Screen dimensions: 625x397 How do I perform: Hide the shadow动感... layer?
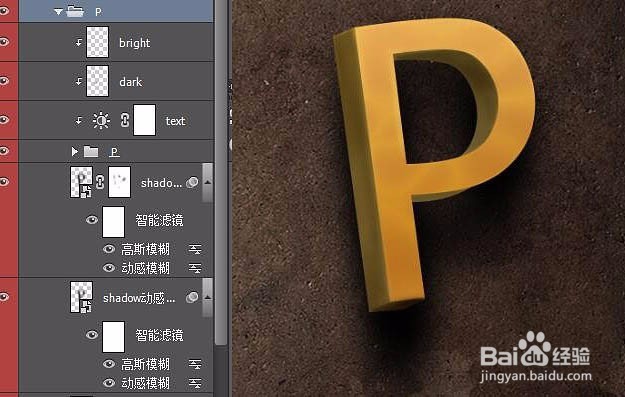(4, 297)
